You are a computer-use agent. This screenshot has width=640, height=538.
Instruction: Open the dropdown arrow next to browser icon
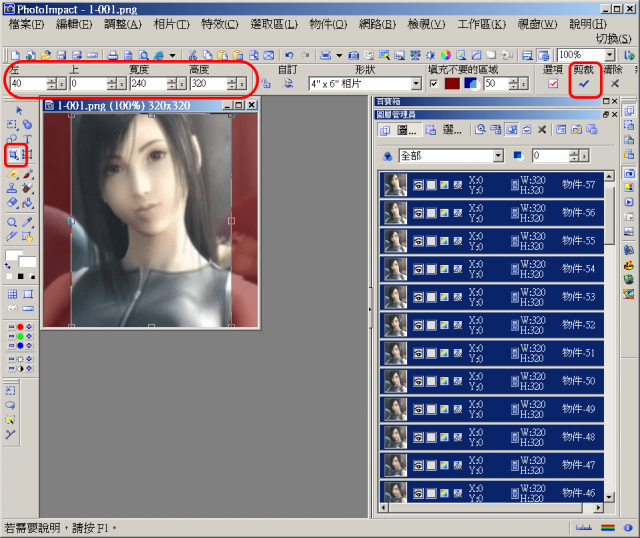pos(173,55)
